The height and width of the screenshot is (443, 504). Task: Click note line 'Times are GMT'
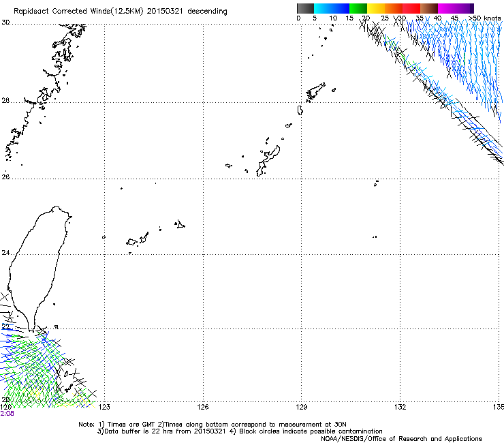131,425
